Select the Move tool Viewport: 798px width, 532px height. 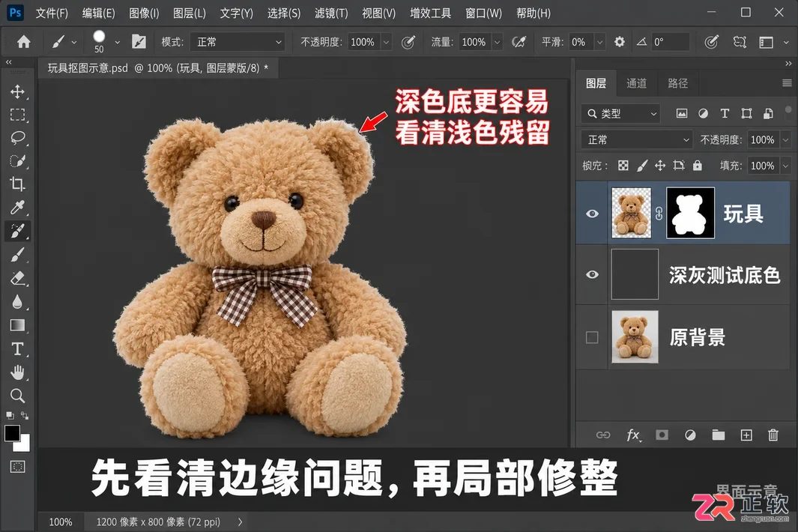[x=17, y=91]
